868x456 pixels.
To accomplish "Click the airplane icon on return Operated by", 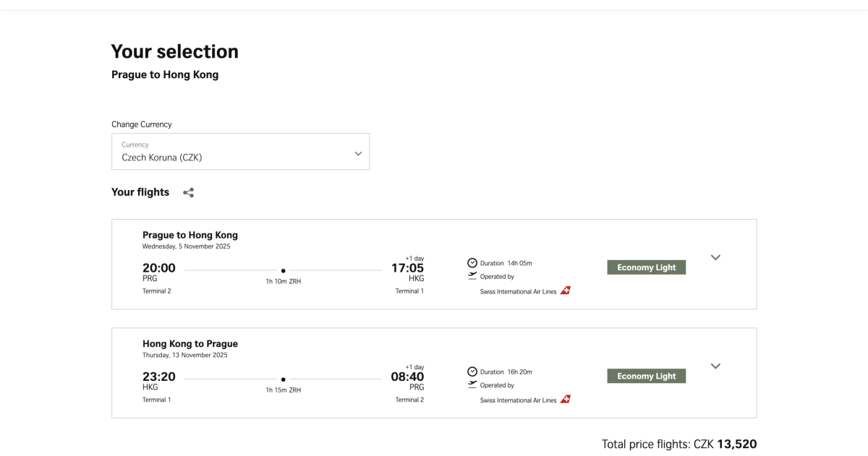I will 472,384.
